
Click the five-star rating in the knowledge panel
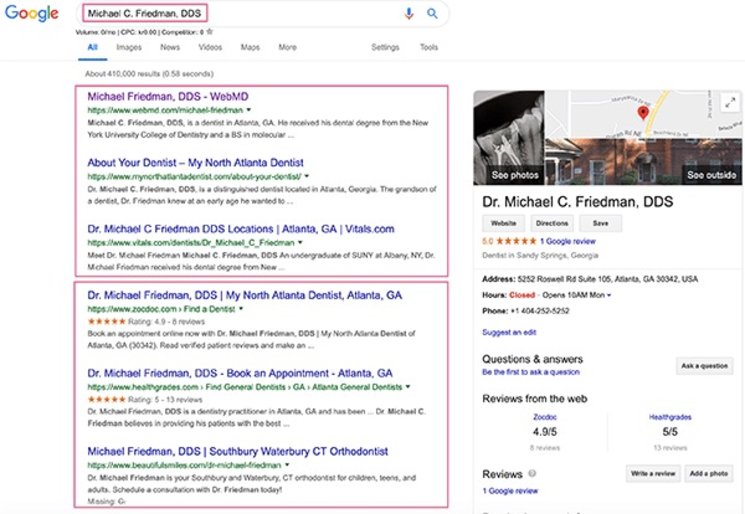pyautogui.click(x=516, y=241)
